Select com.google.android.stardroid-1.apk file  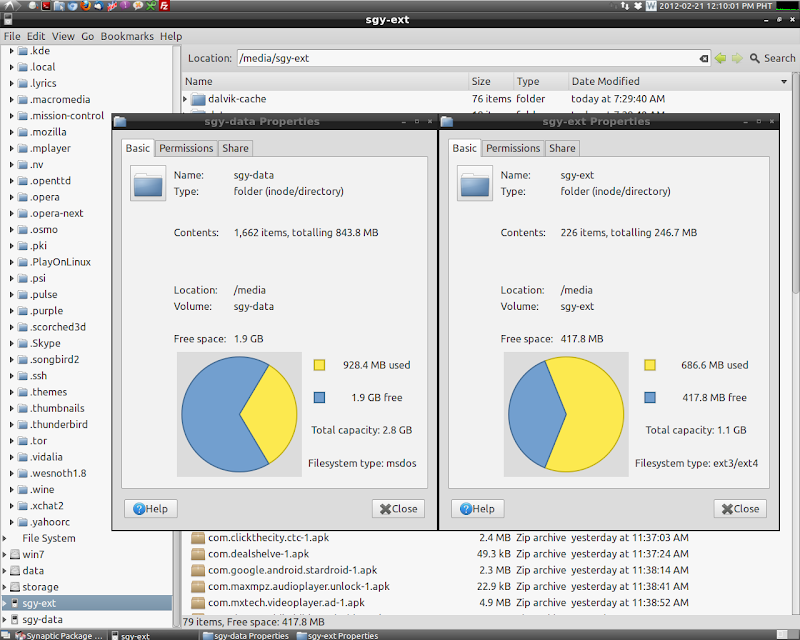292,570
